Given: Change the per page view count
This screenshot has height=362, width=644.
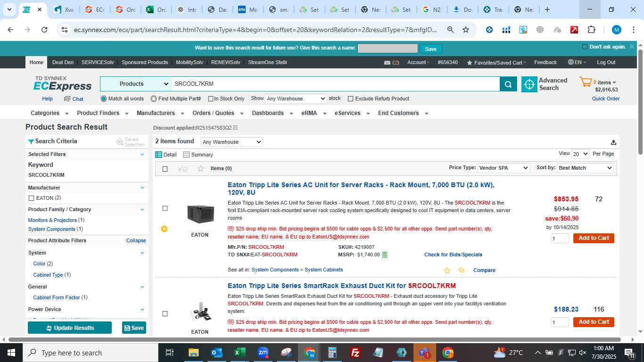Looking at the screenshot, I should (x=580, y=154).
